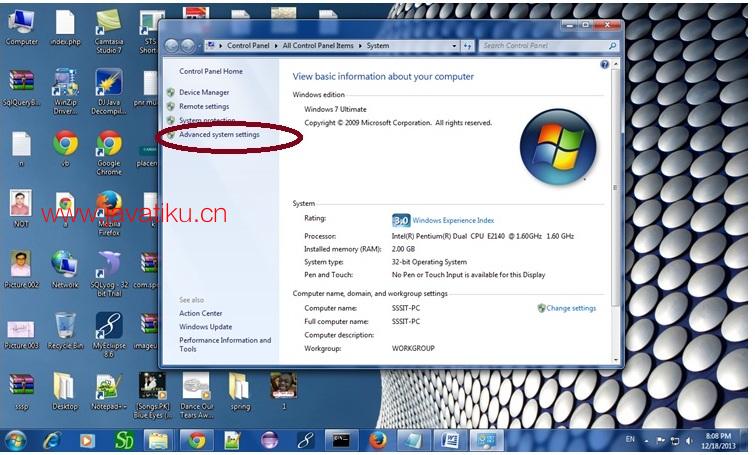Select the index.php file on desktop
The image size is (755, 455).
[65, 27]
